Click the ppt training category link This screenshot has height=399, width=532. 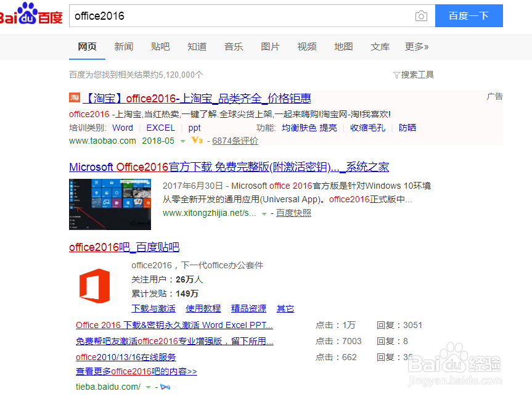point(194,128)
